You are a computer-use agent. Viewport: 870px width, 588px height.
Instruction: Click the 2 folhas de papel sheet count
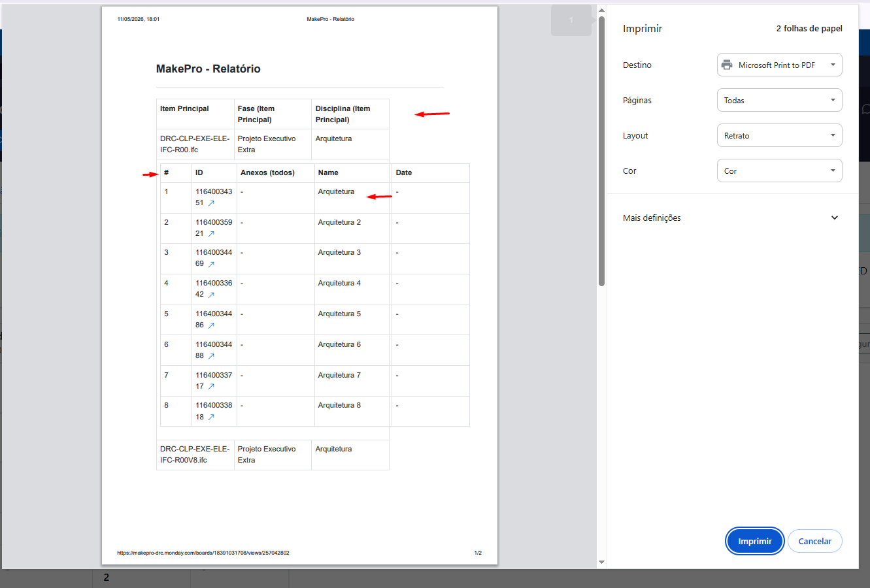tap(809, 29)
